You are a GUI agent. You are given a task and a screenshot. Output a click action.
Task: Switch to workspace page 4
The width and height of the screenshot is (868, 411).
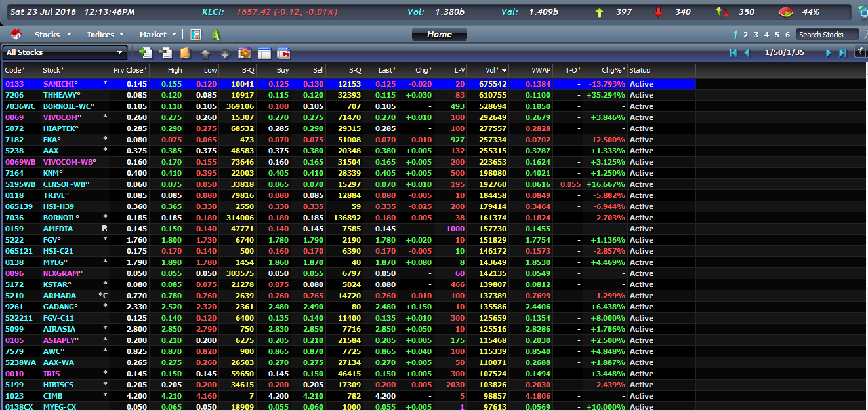tap(767, 35)
